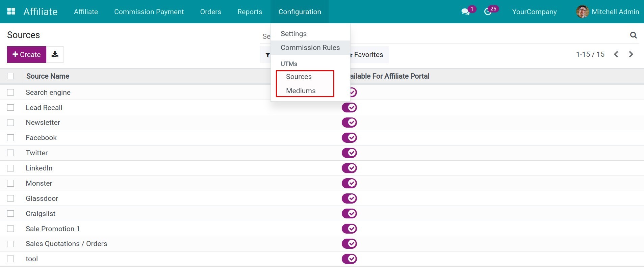
Task: Open YourCompany company switcher
Action: click(x=534, y=12)
